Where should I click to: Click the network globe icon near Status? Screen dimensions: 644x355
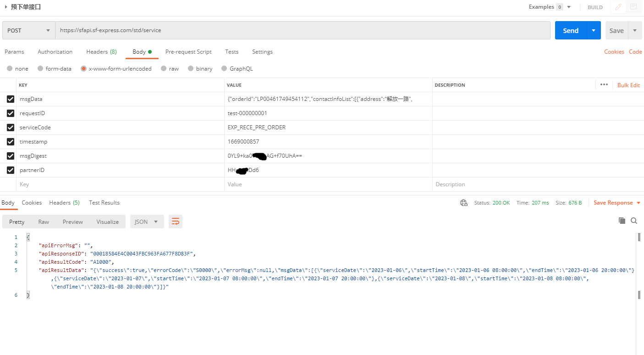(464, 203)
